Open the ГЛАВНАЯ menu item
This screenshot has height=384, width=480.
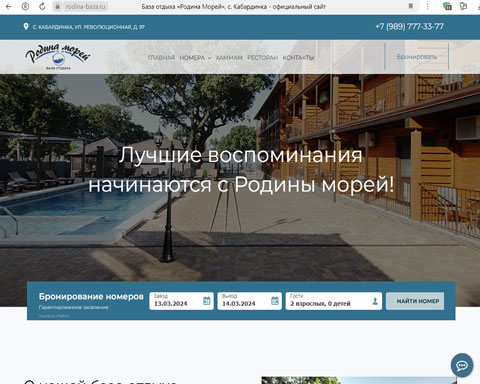(x=161, y=58)
